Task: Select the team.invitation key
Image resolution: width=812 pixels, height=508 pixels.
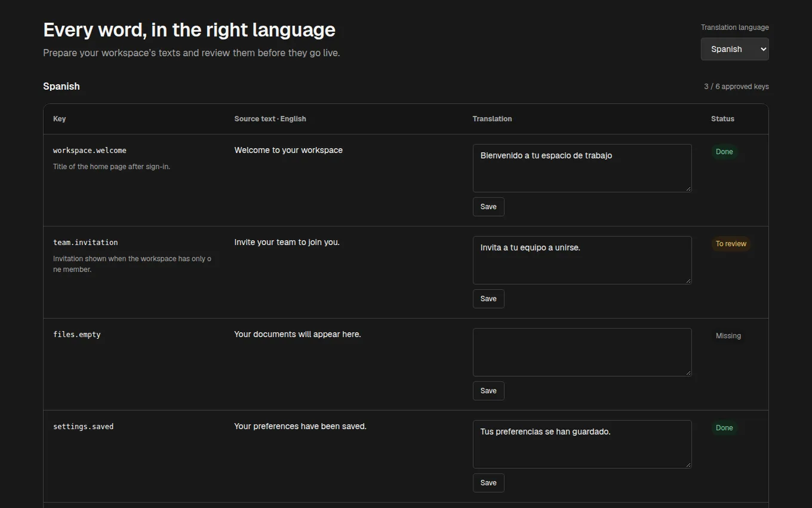Action: point(85,243)
